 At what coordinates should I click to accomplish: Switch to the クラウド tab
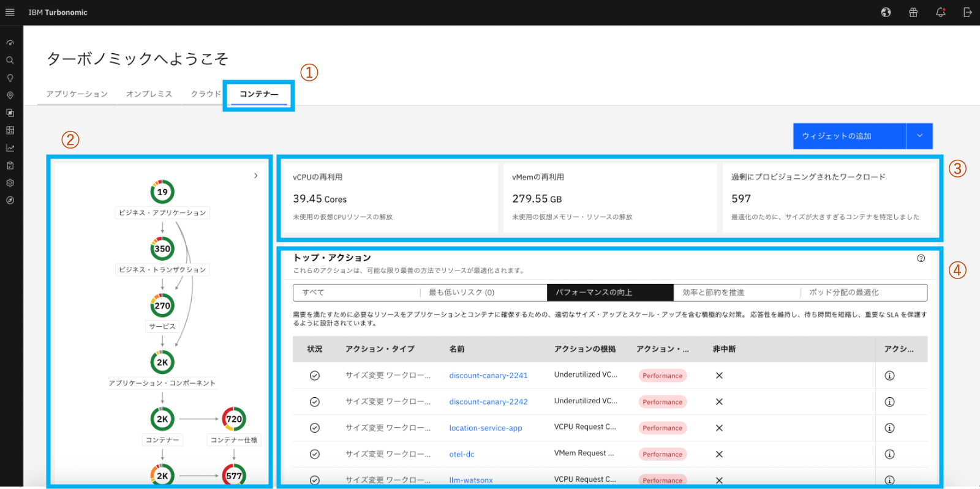pyautogui.click(x=205, y=94)
